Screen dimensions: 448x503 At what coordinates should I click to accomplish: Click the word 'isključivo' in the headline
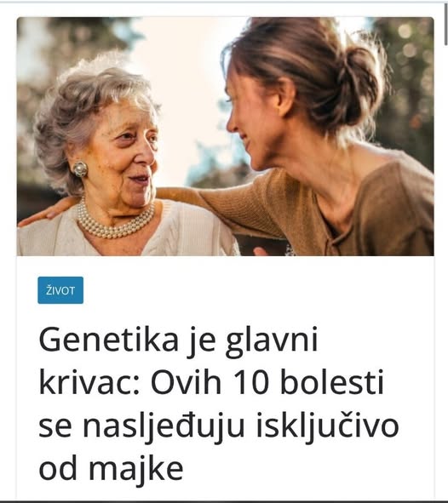327,427
